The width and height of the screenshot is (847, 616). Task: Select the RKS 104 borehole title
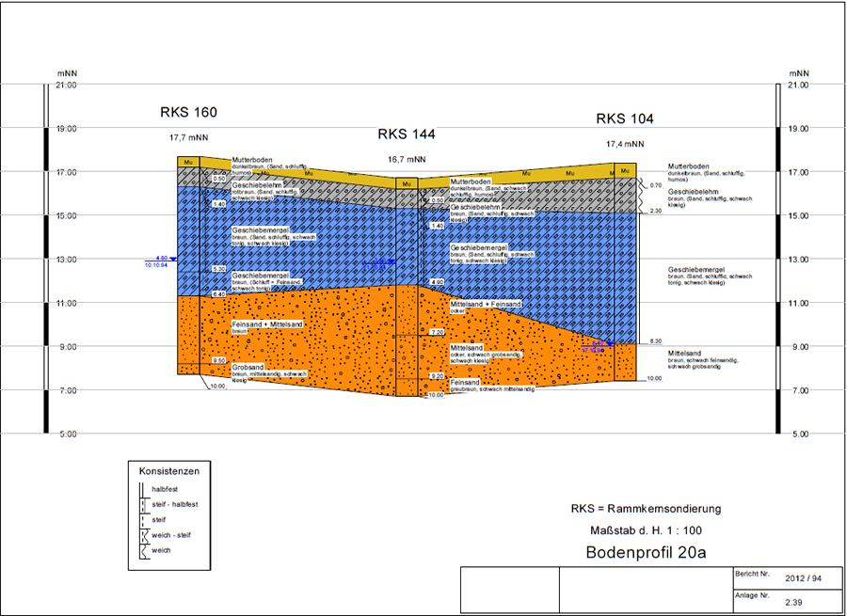point(625,118)
